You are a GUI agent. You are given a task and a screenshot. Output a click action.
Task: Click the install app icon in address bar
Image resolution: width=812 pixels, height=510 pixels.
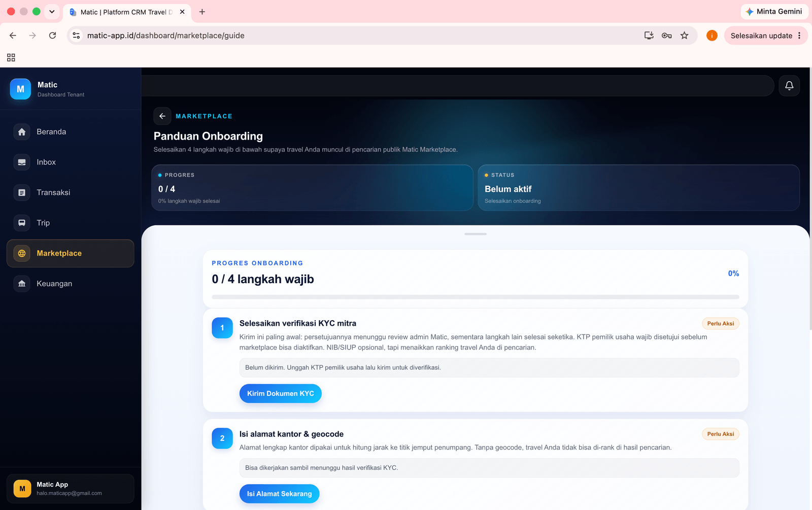point(649,36)
